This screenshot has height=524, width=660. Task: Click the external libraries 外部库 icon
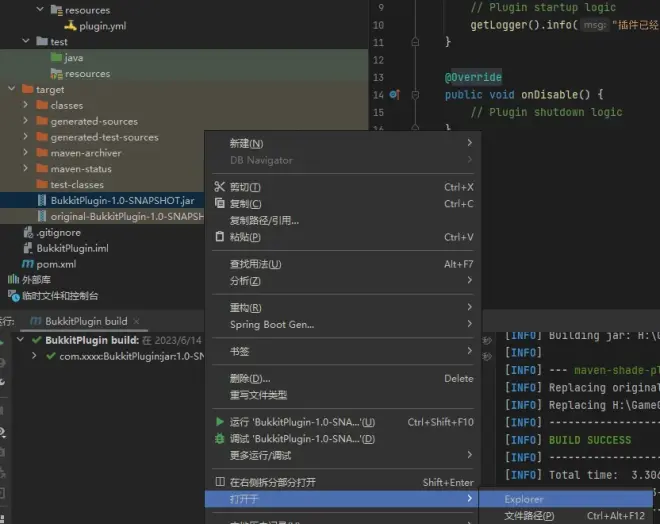point(13,279)
